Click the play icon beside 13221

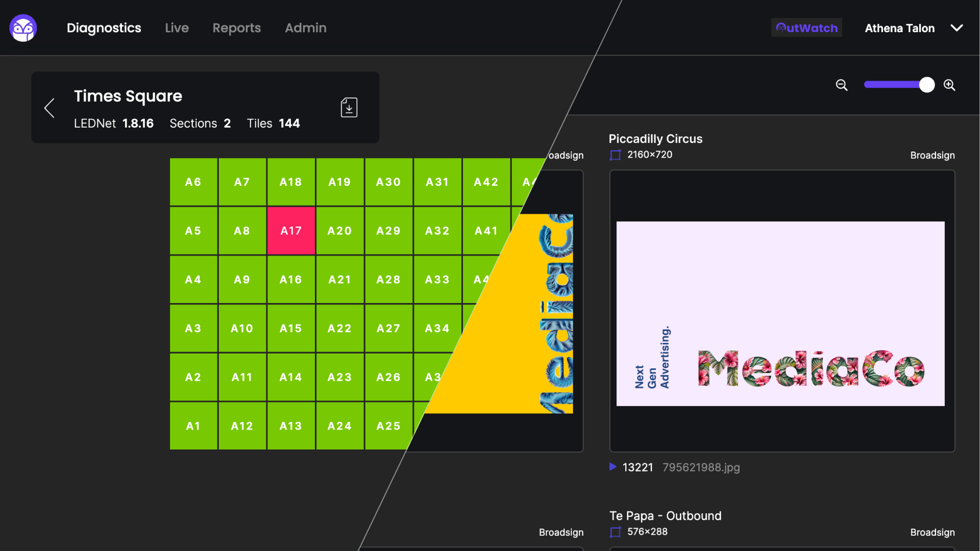(x=613, y=467)
